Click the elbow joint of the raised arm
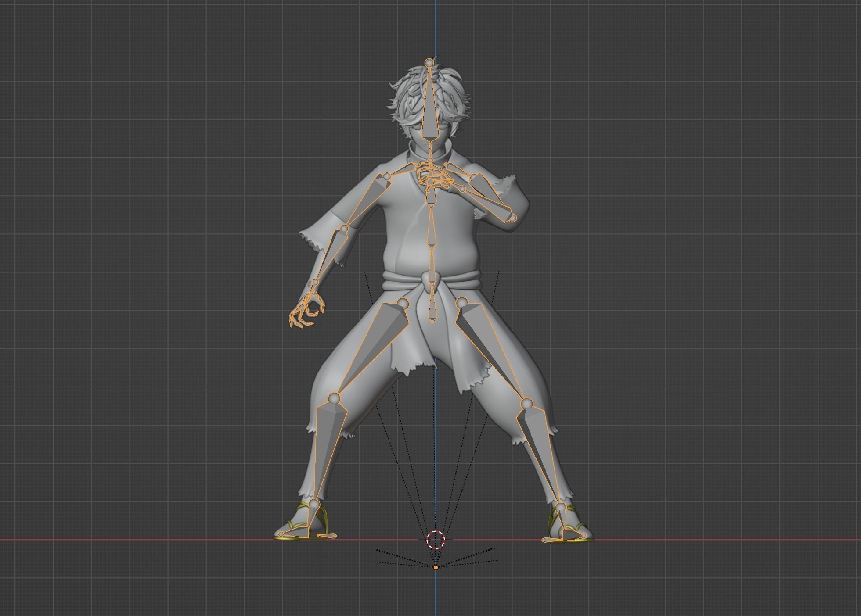 click(x=512, y=218)
